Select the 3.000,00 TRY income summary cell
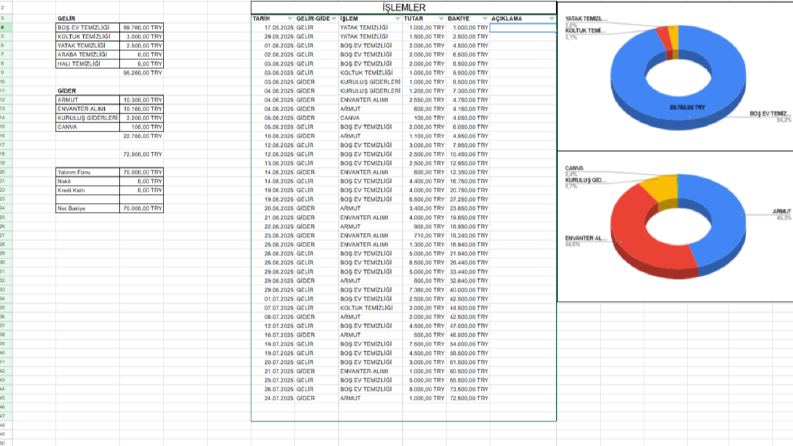 pyautogui.click(x=142, y=37)
